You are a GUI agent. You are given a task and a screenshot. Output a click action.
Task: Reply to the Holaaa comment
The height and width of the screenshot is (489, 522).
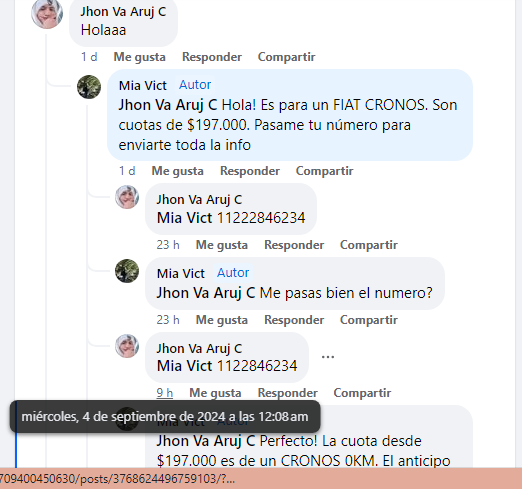(212, 57)
